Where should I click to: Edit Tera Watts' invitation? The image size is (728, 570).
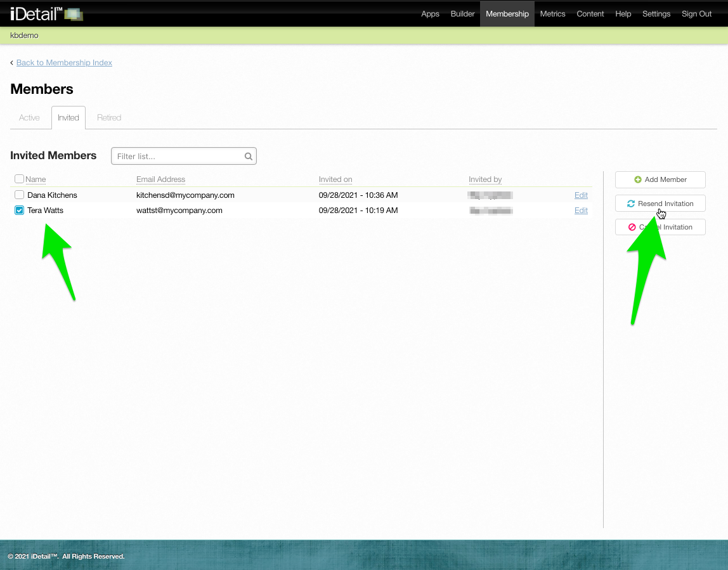coord(581,211)
